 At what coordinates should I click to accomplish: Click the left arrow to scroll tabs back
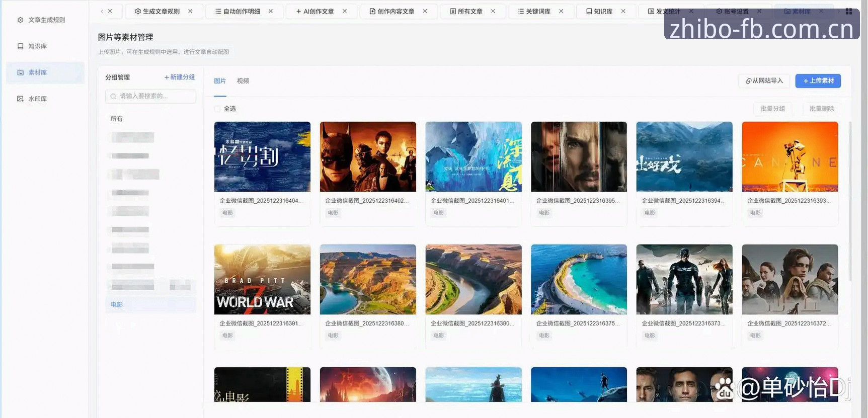[x=102, y=11]
